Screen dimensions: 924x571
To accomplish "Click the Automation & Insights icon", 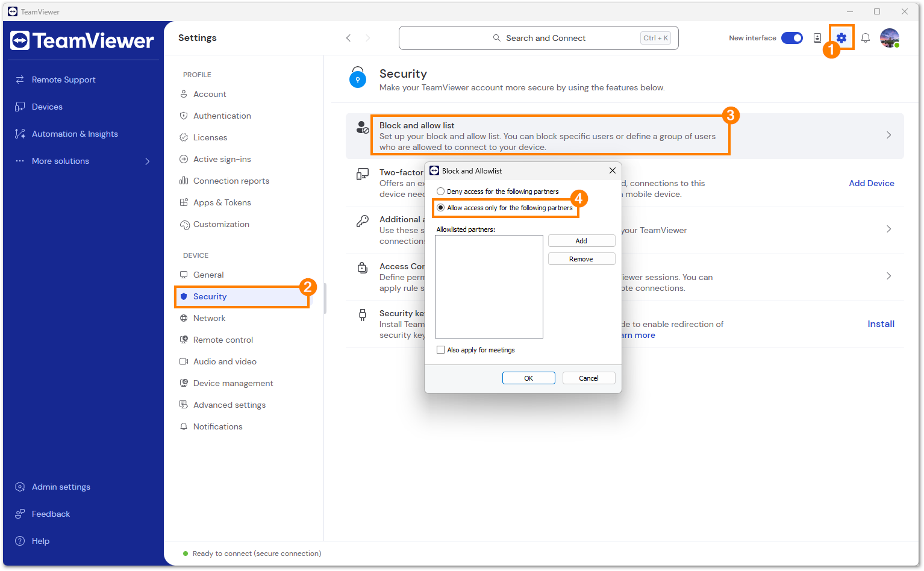I will pyautogui.click(x=20, y=134).
